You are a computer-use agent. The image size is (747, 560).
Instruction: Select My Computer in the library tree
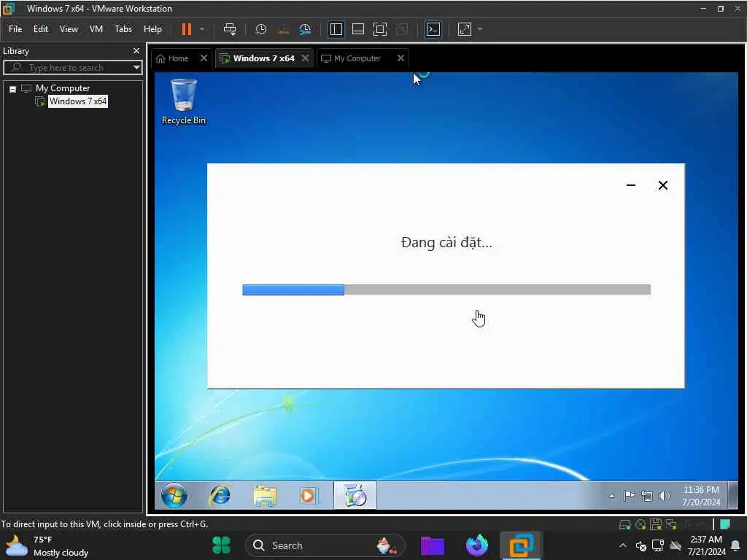[63, 88]
